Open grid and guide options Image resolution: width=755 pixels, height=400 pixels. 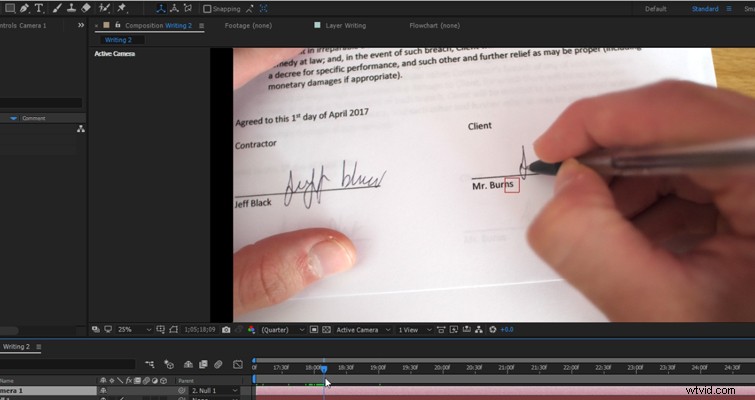160,330
